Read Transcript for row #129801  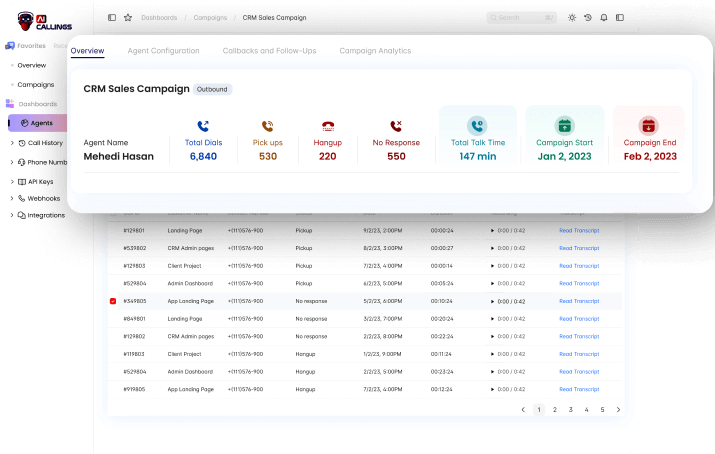click(579, 231)
